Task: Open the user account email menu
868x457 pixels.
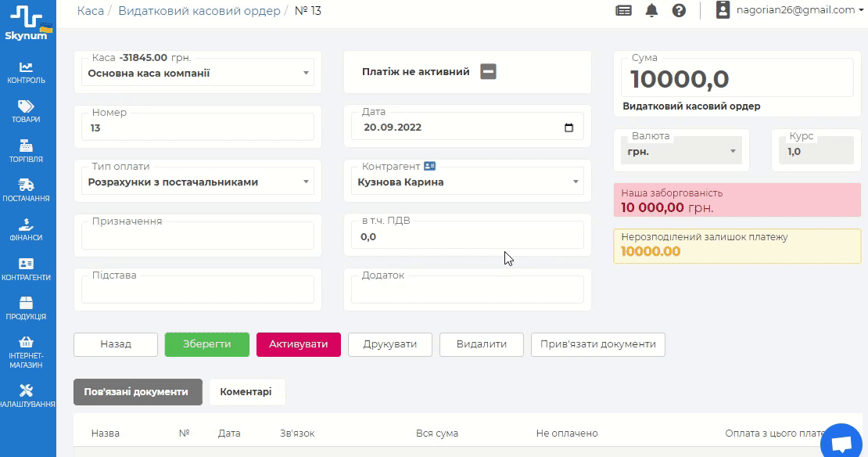Action: tap(794, 10)
